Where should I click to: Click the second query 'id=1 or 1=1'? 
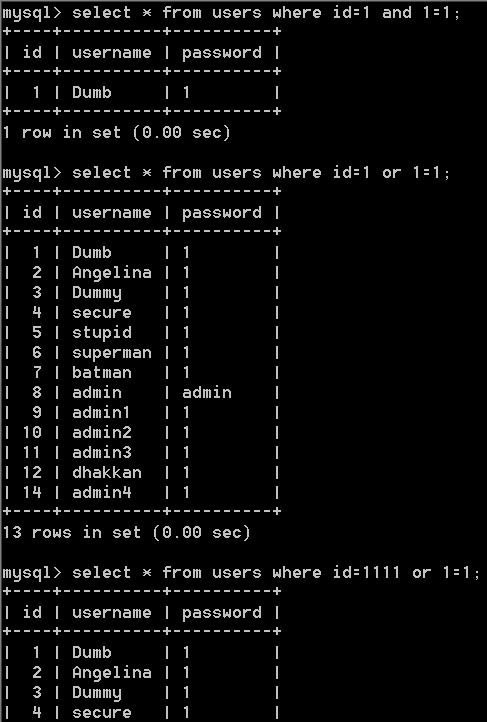point(261,173)
